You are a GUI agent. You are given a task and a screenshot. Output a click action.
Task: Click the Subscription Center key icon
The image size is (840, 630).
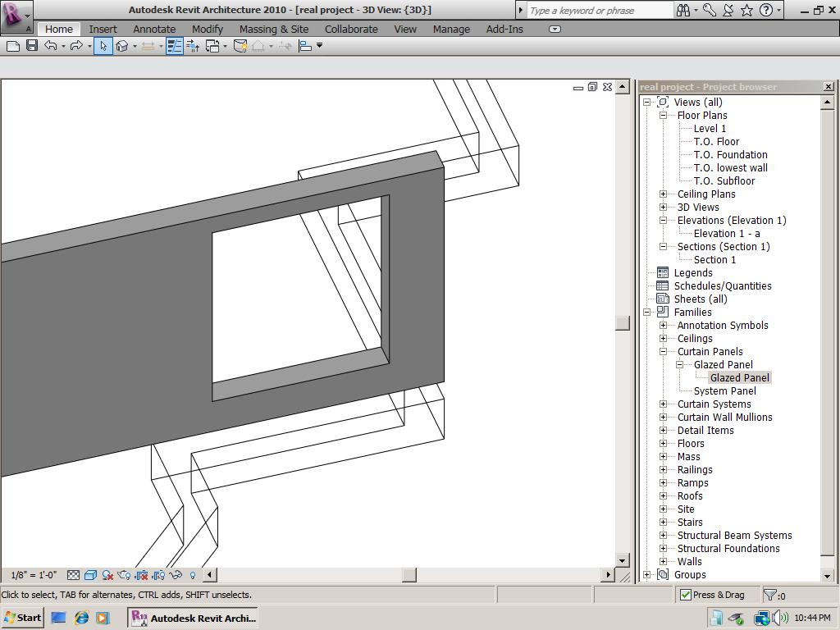coord(710,10)
